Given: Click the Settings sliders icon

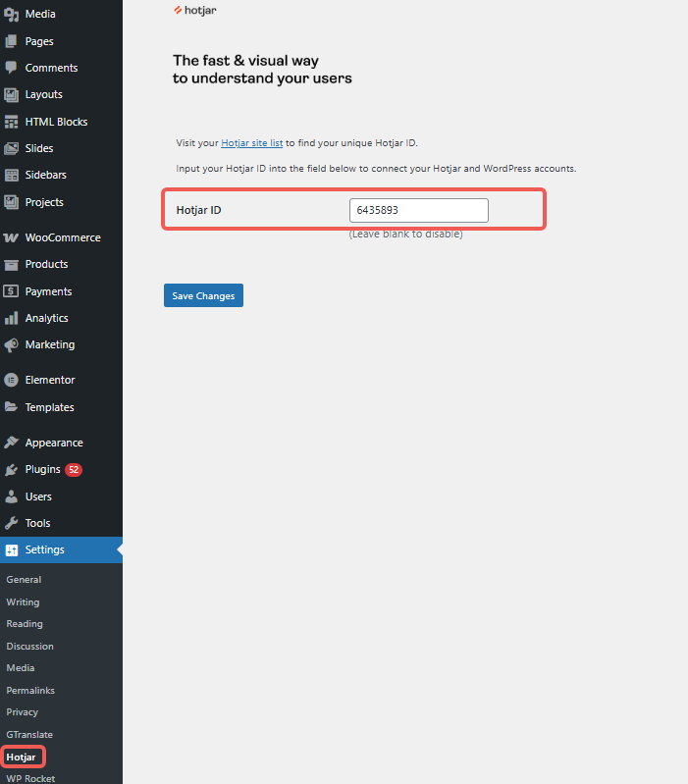Looking at the screenshot, I should tap(11, 550).
